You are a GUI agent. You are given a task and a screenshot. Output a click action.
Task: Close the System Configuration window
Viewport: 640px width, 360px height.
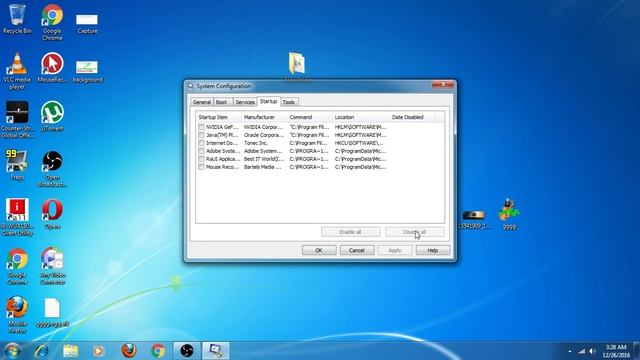click(x=443, y=84)
